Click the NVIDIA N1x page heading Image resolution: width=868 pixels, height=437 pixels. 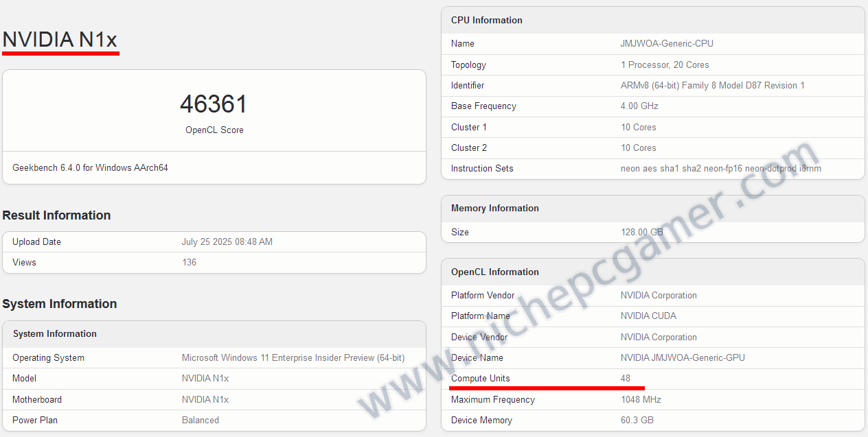pyautogui.click(x=60, y=40)
